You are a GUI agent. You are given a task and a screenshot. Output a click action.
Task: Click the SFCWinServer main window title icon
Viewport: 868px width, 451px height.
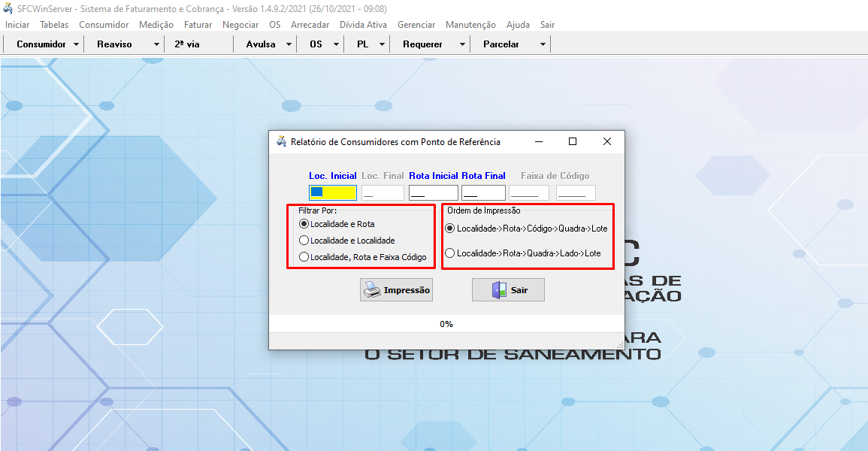[8, 8]
